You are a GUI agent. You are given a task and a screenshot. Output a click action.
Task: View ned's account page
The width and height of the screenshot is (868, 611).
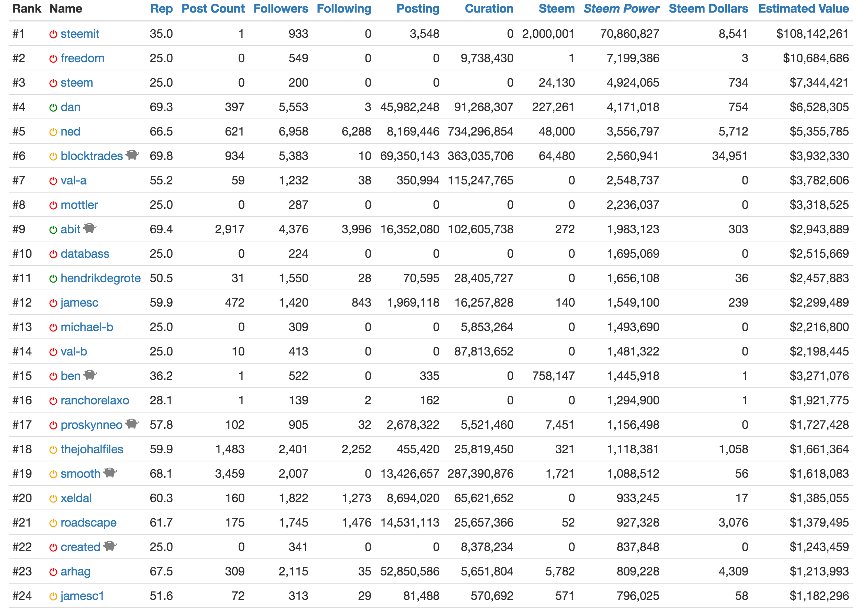70,131
